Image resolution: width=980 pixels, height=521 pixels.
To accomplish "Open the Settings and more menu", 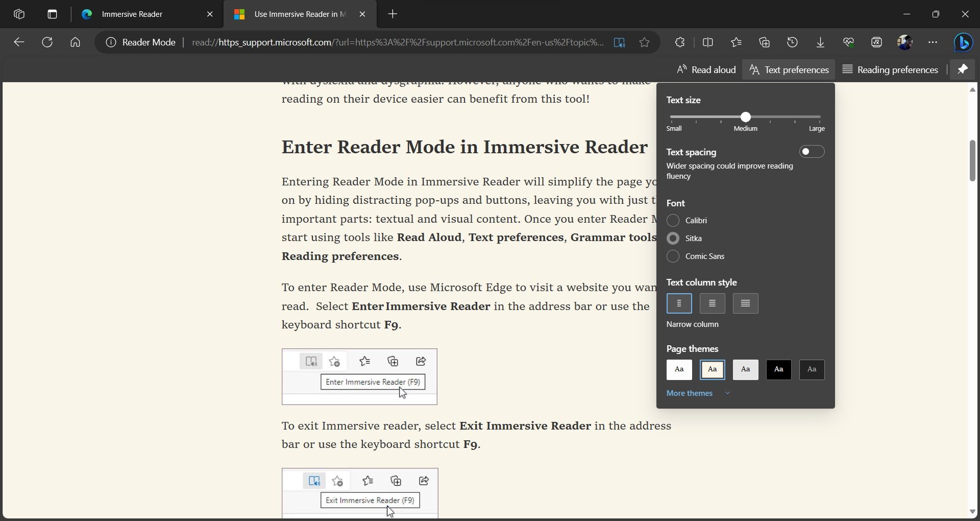I will 933,42.
